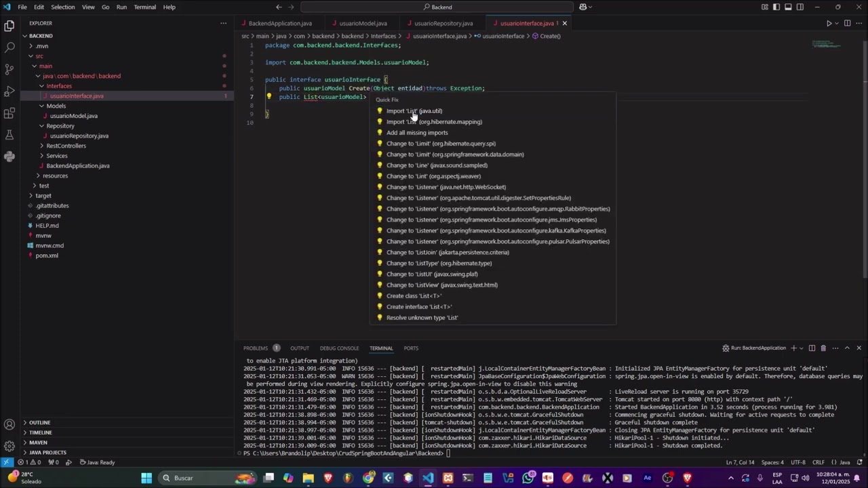Click Ln 7, Col 14 position indicator
This screenshot has height=488, width=868.
point(740,462)
